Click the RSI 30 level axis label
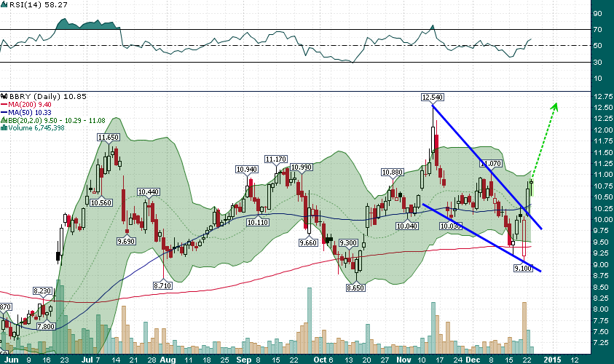Image resolution: width=614 pixels, height=364 pixels. (597, 62)
